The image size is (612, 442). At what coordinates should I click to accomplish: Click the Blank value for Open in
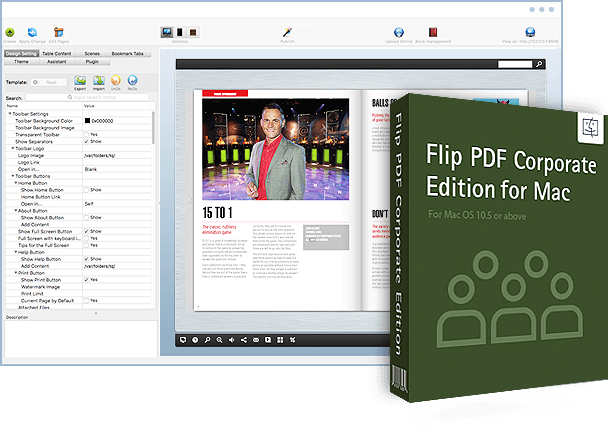pos(91,169)
